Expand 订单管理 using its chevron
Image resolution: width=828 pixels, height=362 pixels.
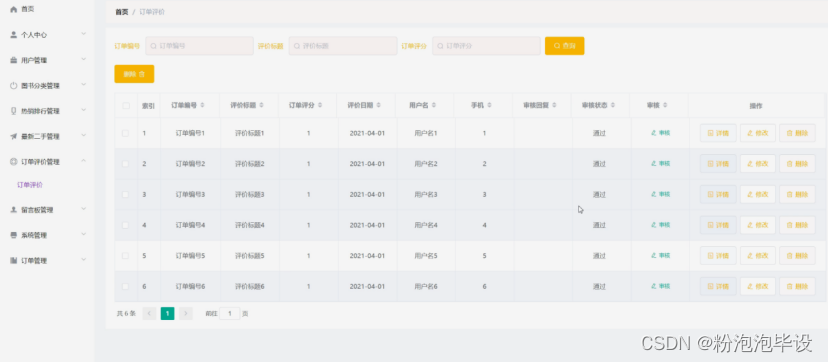[83, 260]
